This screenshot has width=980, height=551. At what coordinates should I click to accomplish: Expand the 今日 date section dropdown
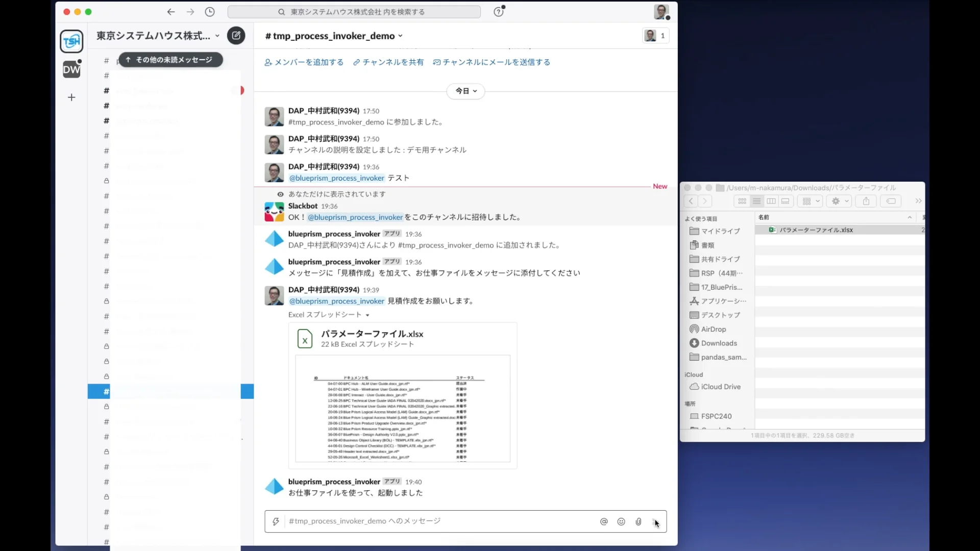pos(465,90)
